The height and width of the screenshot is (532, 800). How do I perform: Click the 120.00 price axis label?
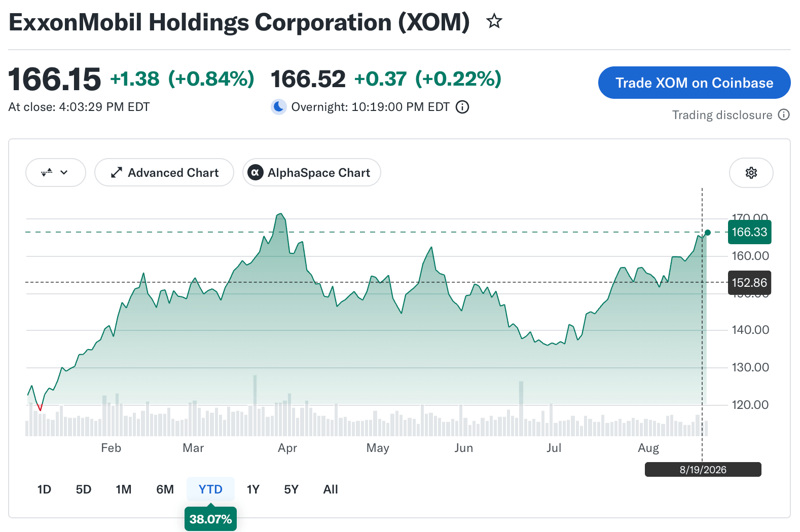(750, 405)
